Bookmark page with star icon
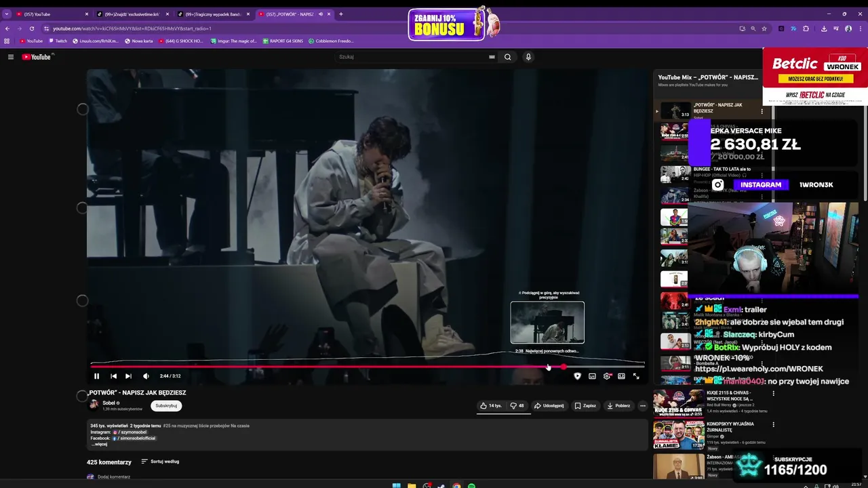Screen dimensions: 868x488 [764, 28]
